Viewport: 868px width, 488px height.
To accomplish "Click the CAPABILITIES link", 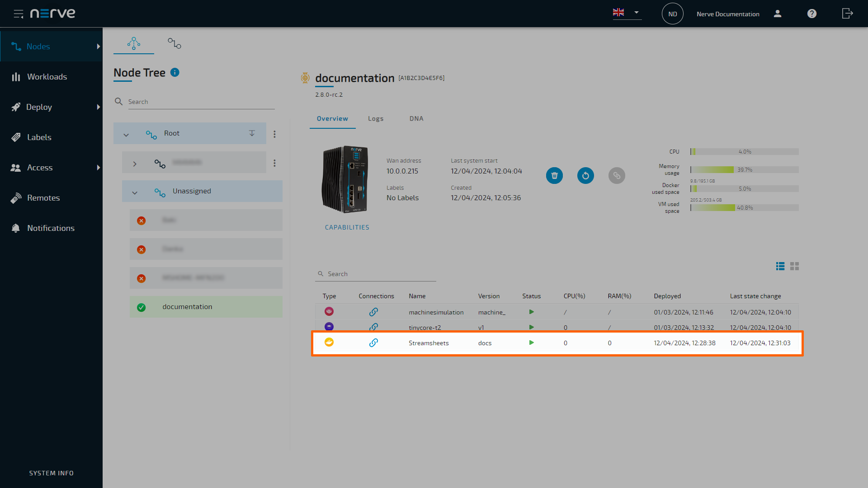I will click(x=347, y=227).
